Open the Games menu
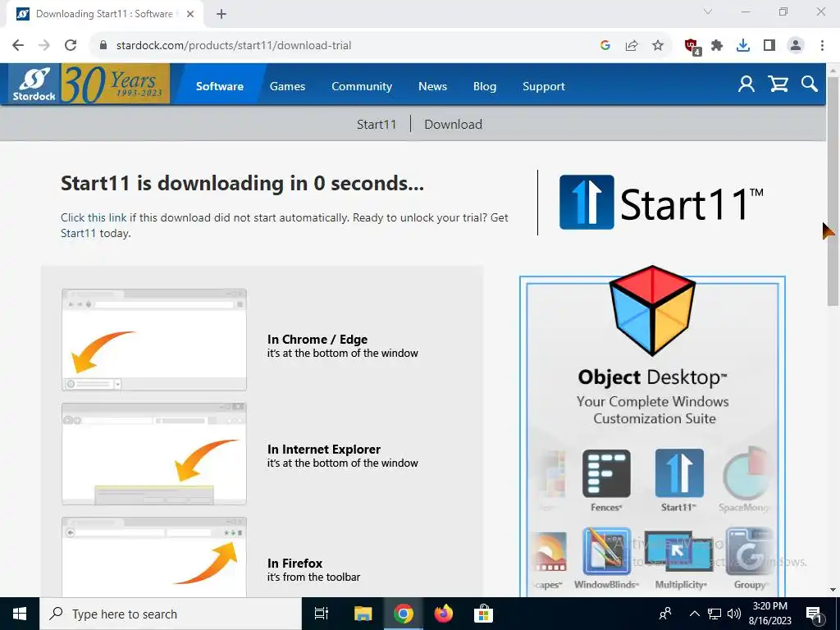The height and width of the screenshot is (630, 840). [x=287, y=86]
